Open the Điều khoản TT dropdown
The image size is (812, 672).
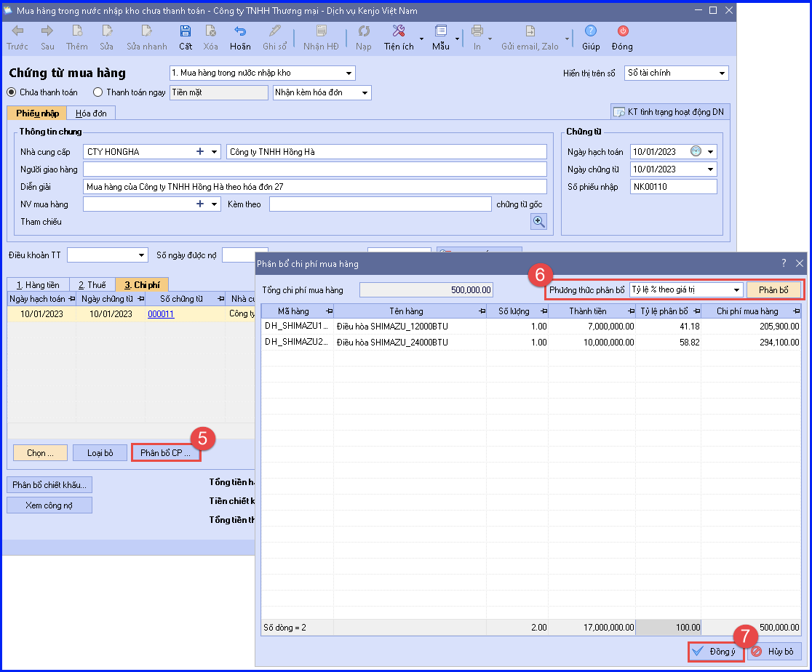click(141, 255)
